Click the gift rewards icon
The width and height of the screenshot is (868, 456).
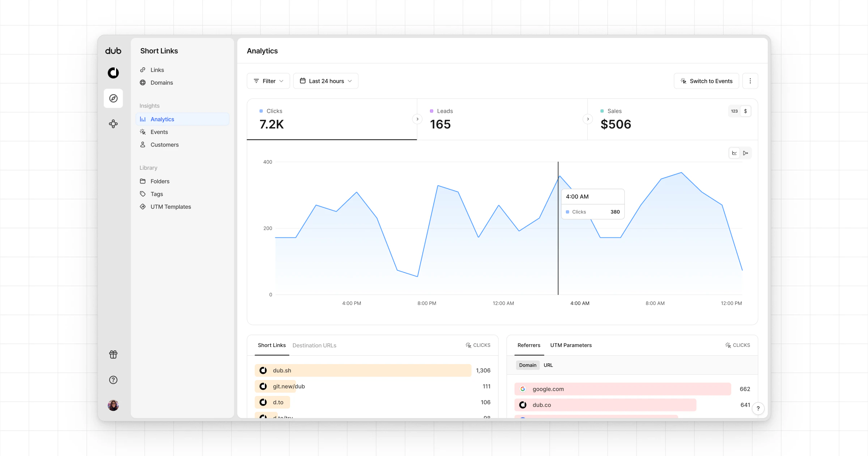point(113,354)
